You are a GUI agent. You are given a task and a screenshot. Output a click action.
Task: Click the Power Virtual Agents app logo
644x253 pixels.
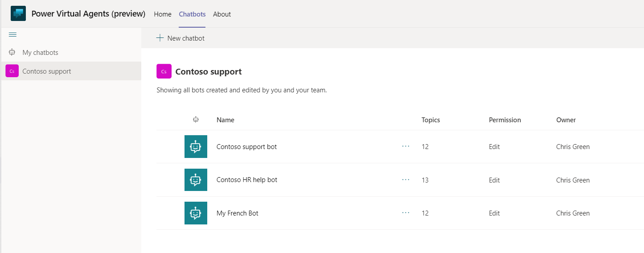tap(18, 14)
